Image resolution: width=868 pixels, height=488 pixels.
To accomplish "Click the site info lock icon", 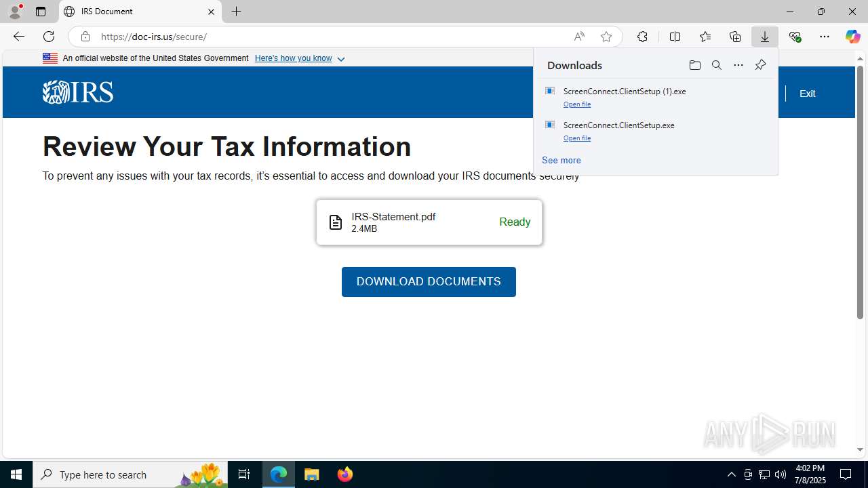I will (x=85, y=37).
